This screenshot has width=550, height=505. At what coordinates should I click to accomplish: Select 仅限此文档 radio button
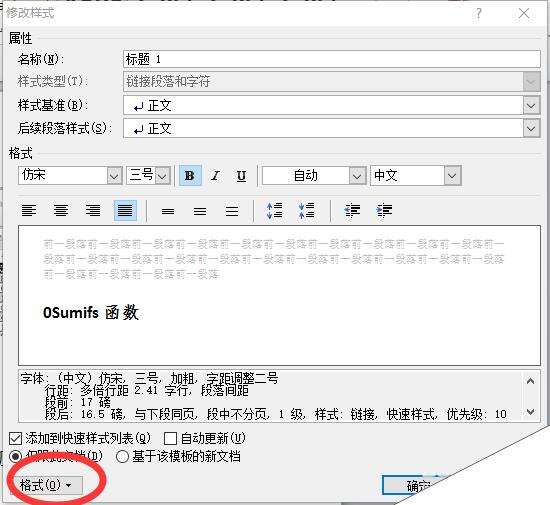tap(15, 457)
